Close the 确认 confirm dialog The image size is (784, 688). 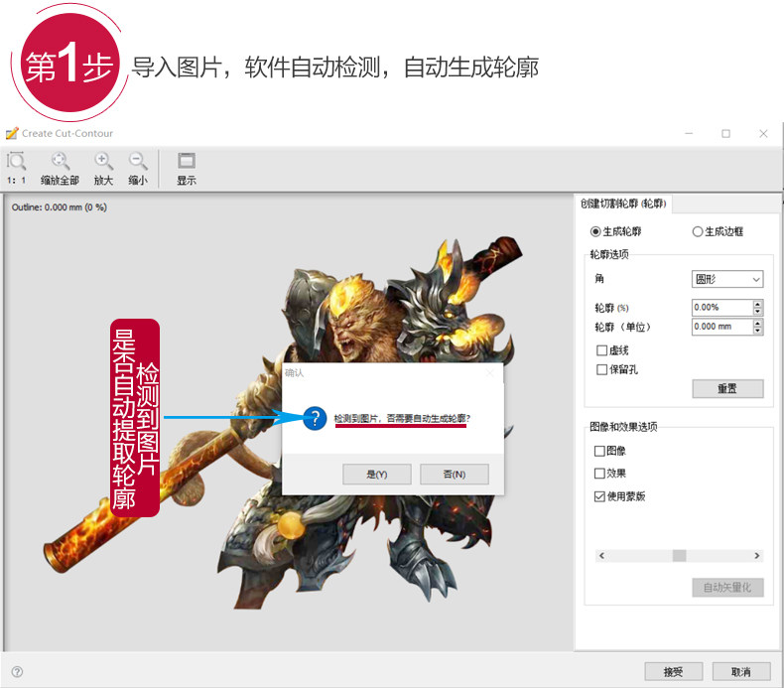click(x=490, y=372)
